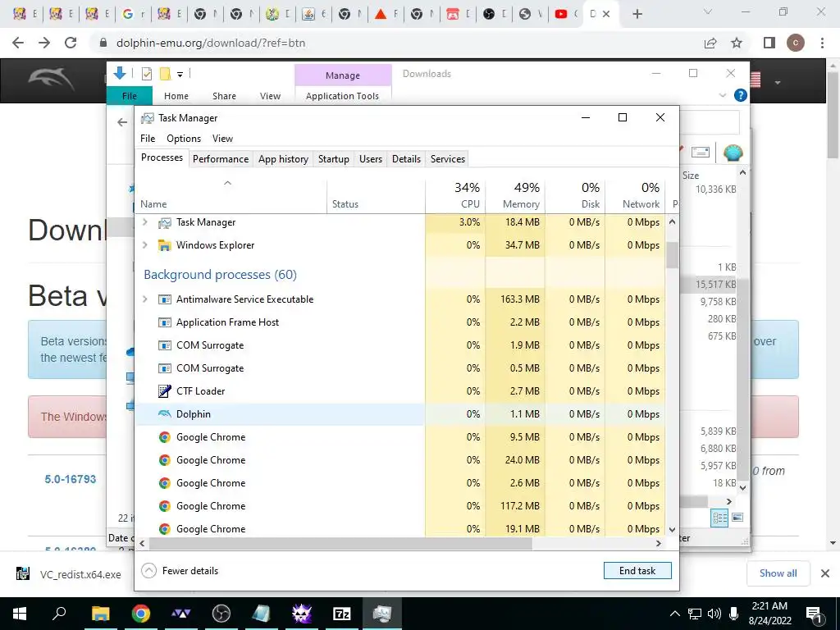The height and width of the screenshot is (630, 840).
Task: Open the Chrome side panel icon
Action: (769, 43)
